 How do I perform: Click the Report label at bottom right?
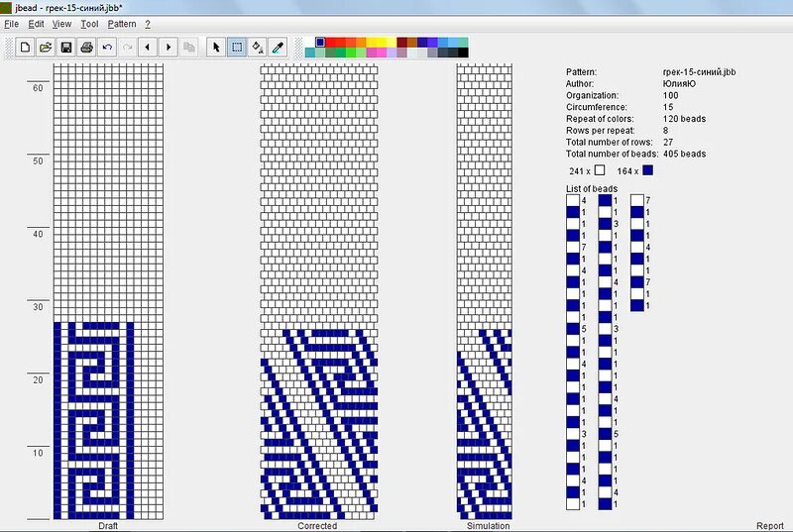770,526
